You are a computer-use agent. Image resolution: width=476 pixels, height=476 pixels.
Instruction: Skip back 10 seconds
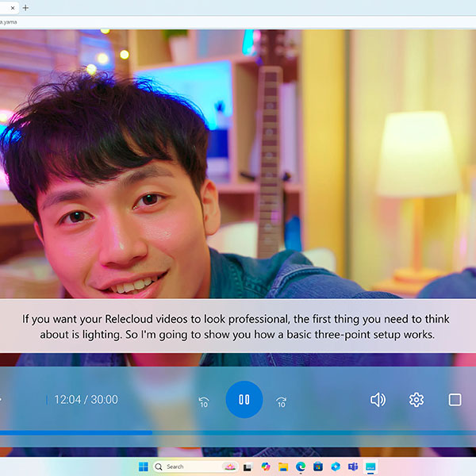(x=204, y=402)
